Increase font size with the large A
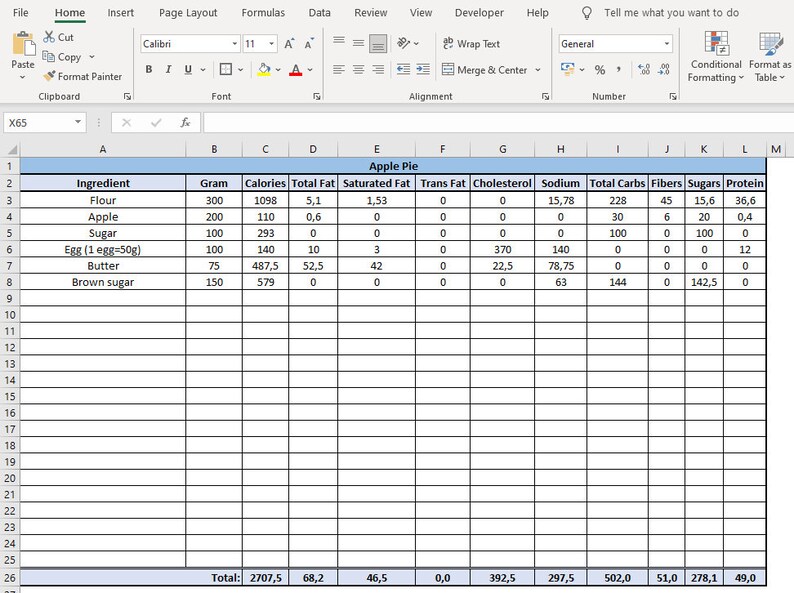 [289, 44]
